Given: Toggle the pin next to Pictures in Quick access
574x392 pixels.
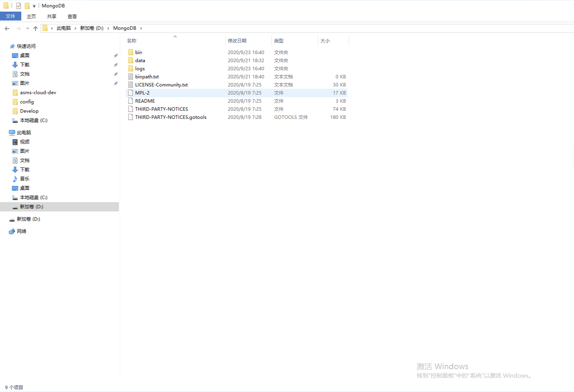Looking at the screenshot, I should tap(115, 83).
